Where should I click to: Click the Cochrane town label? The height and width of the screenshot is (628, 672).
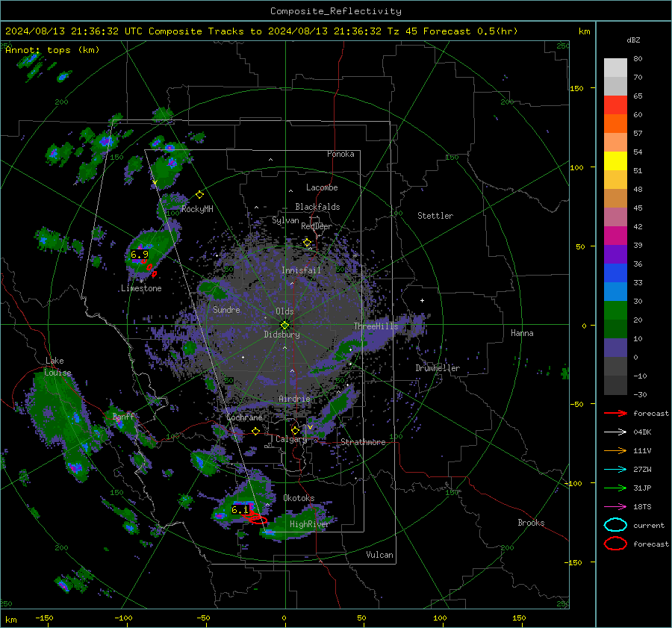point(244,417)
